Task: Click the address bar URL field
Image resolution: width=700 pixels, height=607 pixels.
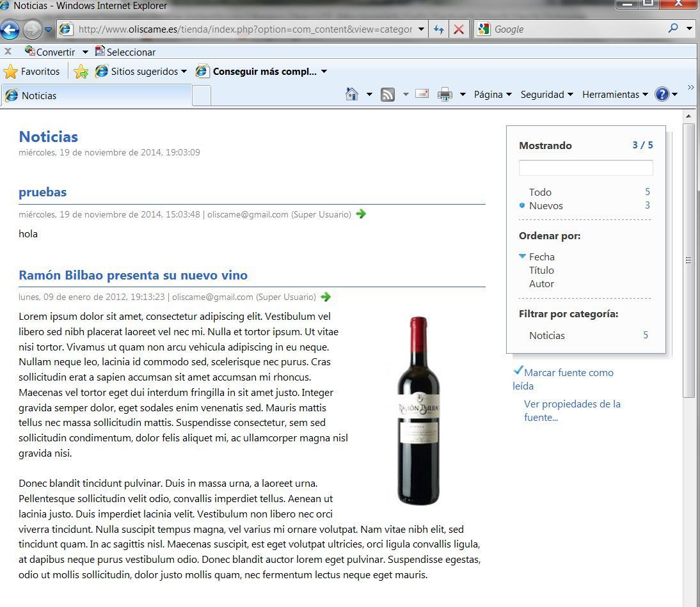Action: [x=244, y=29]
